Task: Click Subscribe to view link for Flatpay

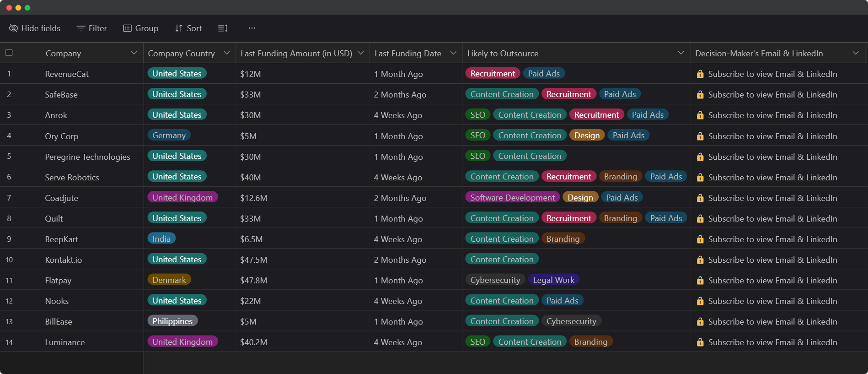Action: 772,281
